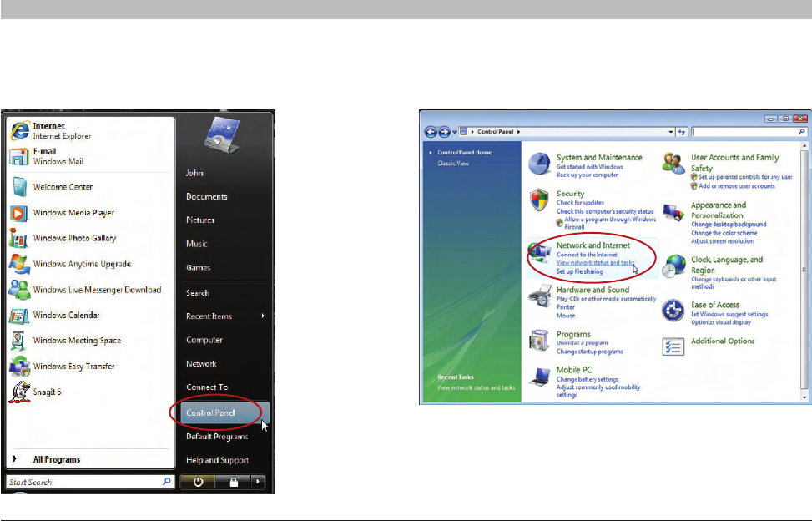Expand Recent Items submenu arrow
This screenshot has width=812, height=521.
[x=263, y=316]
